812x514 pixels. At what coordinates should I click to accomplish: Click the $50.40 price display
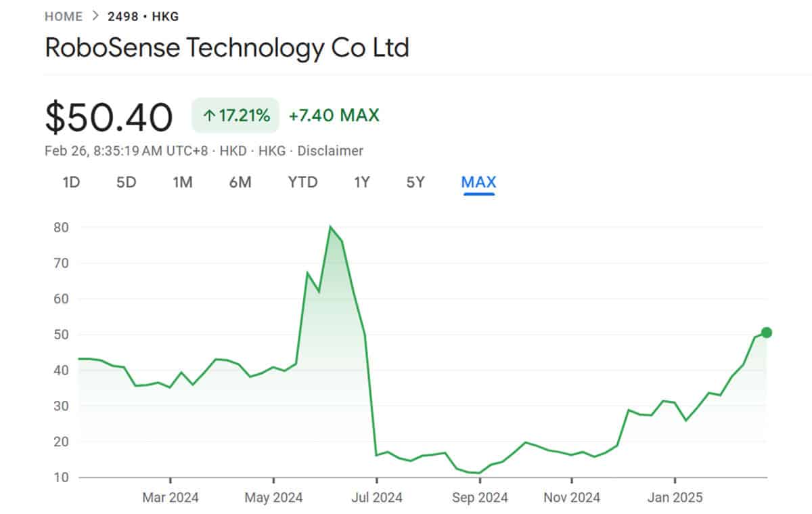(108, 115)
